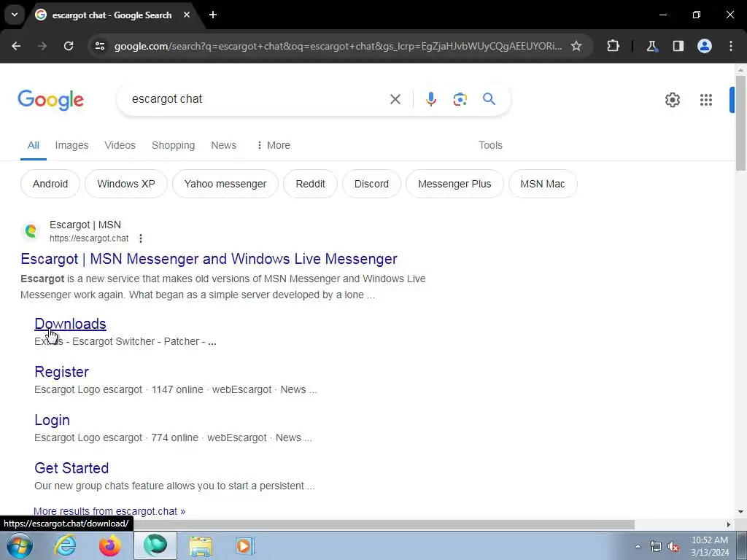The image size is (747, 560).
Task: Clear the search box with the X icon
Action: [395, 99]
